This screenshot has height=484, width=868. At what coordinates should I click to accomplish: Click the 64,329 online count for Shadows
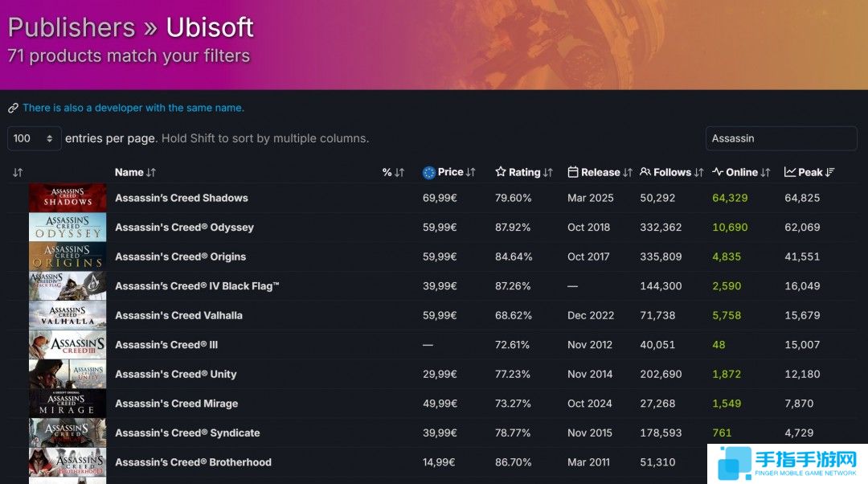(x=730, y=198)
